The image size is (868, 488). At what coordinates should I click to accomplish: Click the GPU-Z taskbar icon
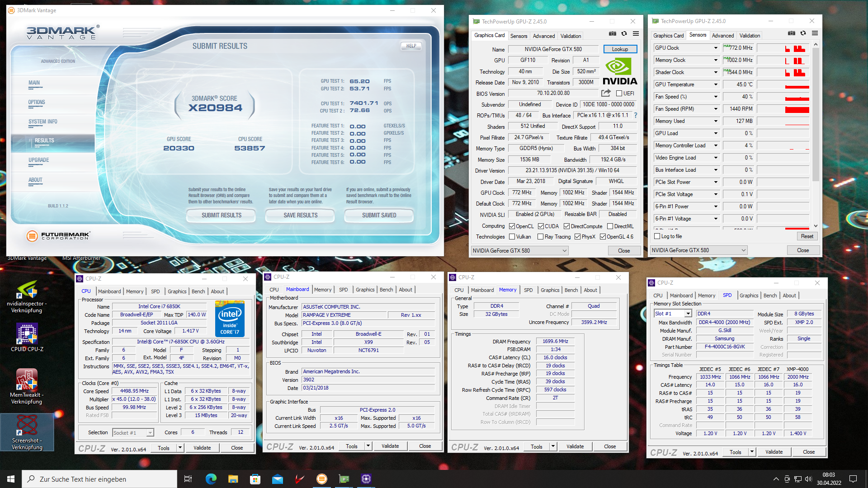click(344, 479)
